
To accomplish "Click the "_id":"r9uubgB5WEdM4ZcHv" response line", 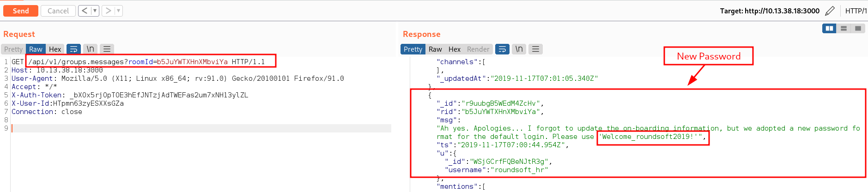I will point(490,103).
